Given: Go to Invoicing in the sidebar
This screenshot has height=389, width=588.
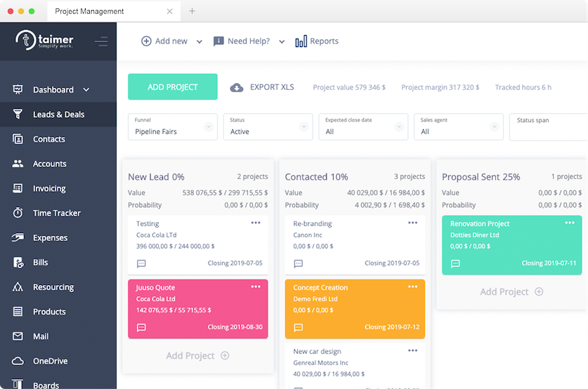Looking at the screenshot, I should pos(49,189).
